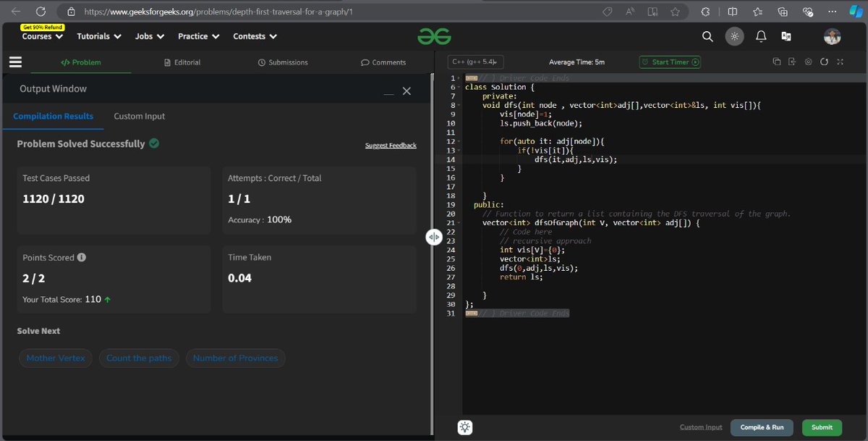Click the Submit button
Image resolution: width=868 pixels, height=441 pixels.
[821, 427]
